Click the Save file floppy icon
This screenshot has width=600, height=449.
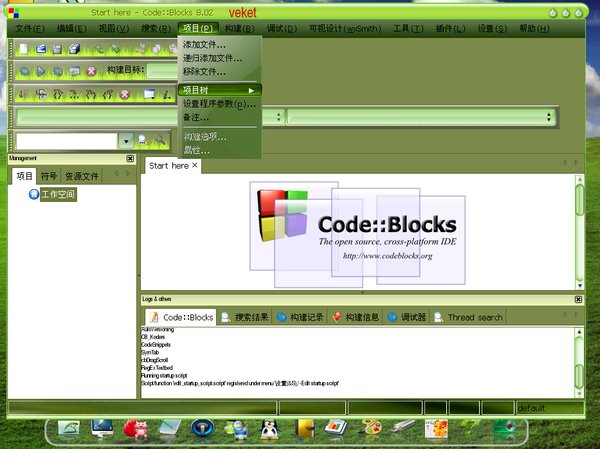[57, 49]
